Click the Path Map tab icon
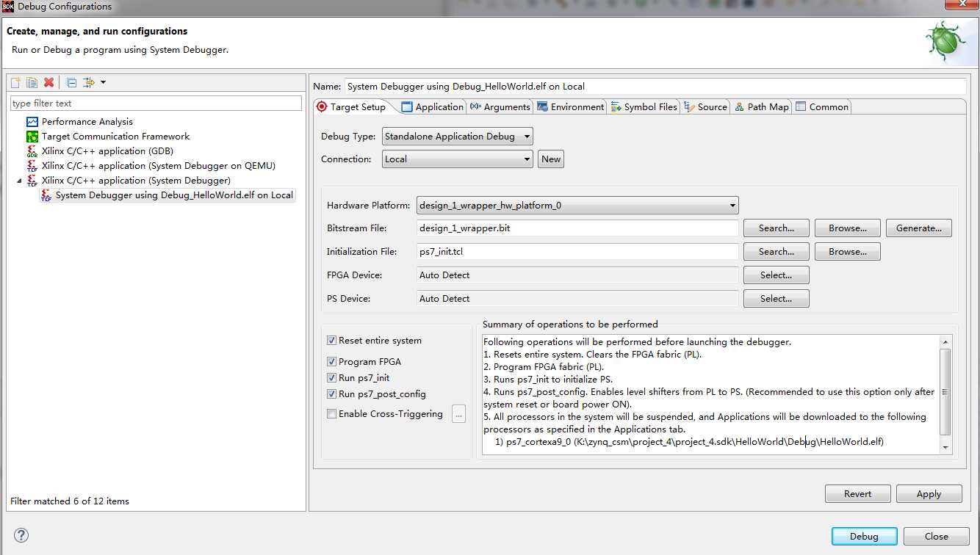 pos(739,107)
